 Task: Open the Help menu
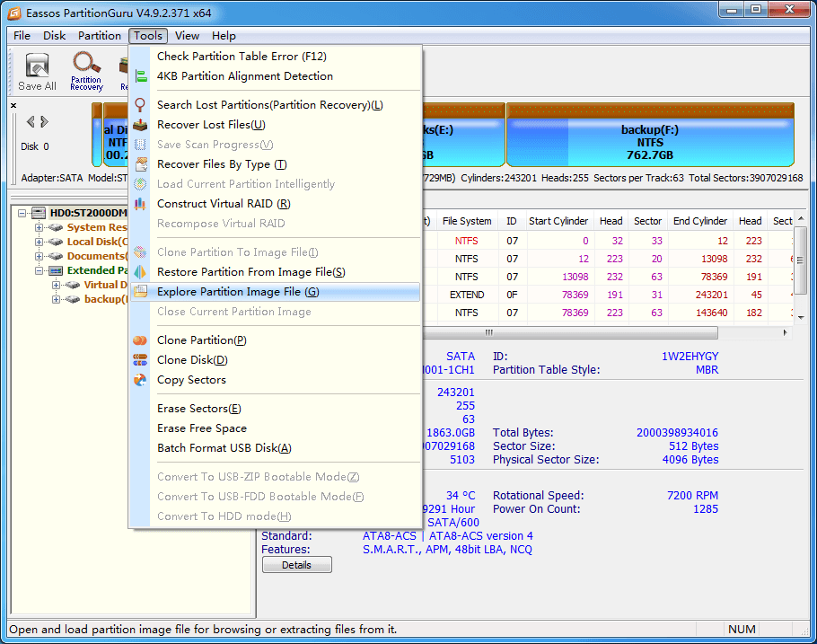[x=224, y=35]
